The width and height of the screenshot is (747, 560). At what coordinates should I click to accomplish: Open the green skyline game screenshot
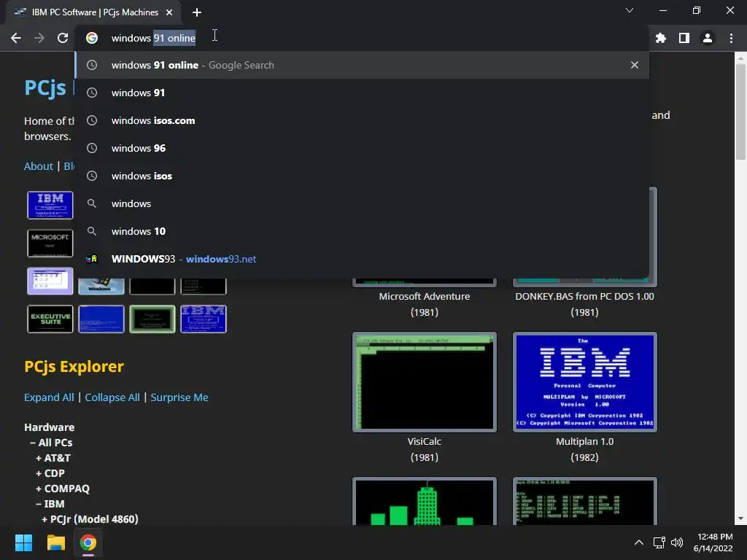click(x=425, y=501)
